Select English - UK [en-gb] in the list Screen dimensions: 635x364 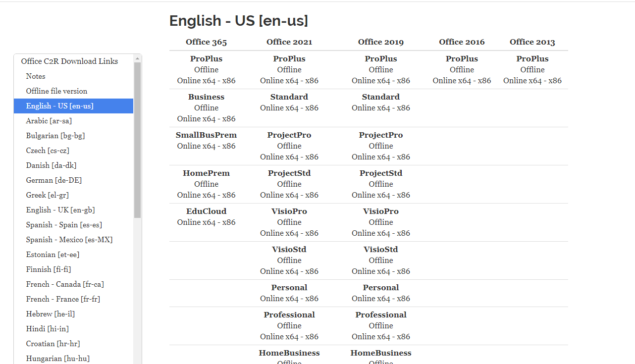(60, 210)
